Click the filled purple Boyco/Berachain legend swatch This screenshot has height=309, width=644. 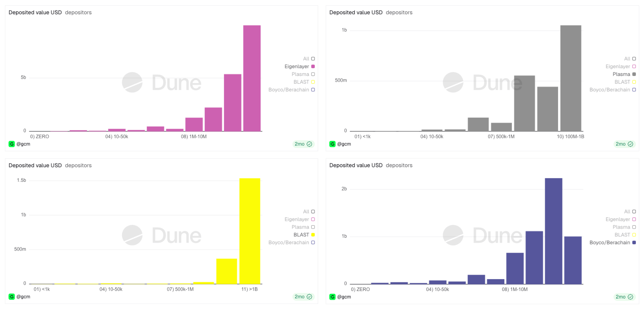coord(634,243)
